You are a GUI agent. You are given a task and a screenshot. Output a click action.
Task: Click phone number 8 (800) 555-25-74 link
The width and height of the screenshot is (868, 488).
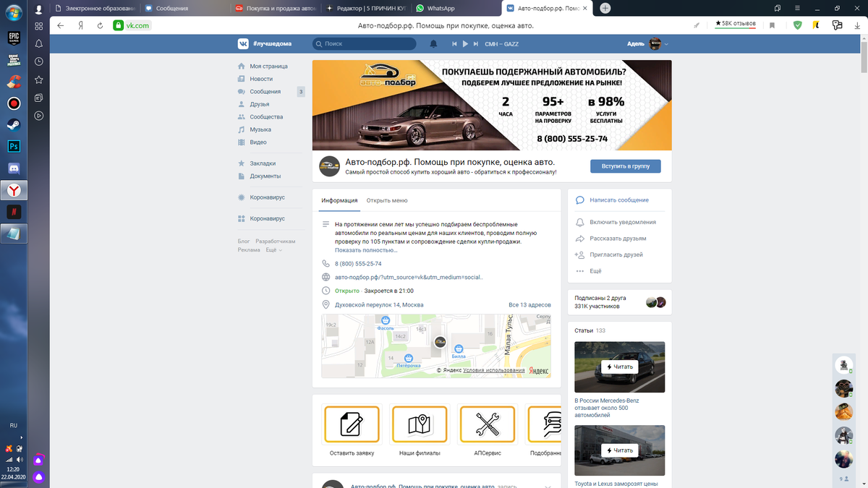point(358,264)
